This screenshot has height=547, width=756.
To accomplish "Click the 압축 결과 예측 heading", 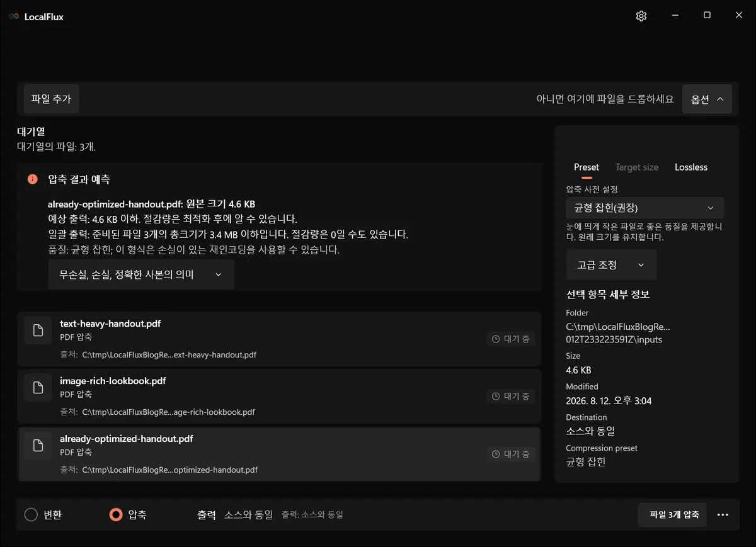I will [x=79, y=179].
